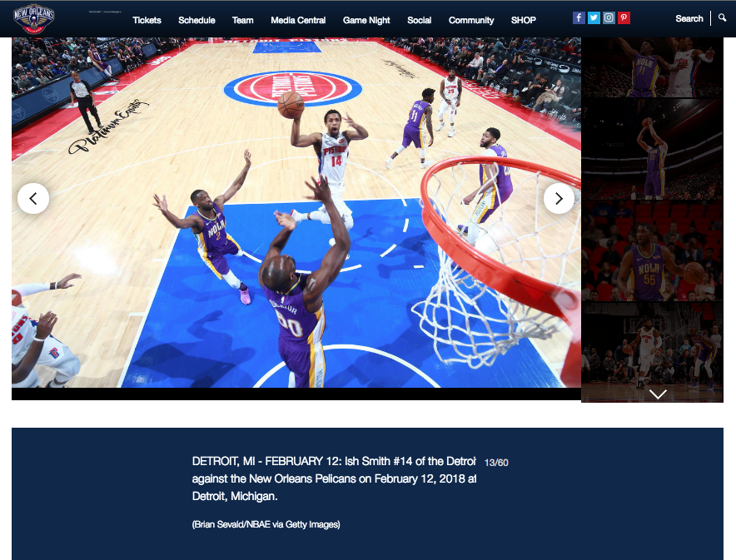The width and height of the screenshot is (736, 560).
Task: Open the Team menu
Action: (x=243, y=20)
